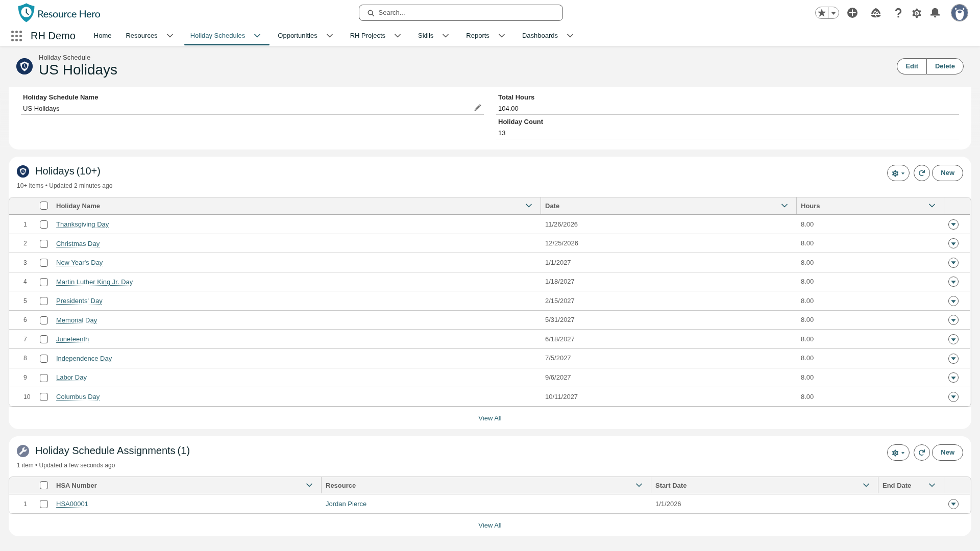This screenshot has height=551, width=980.
Task: Open the Help question mark icon
Action: 898,13
